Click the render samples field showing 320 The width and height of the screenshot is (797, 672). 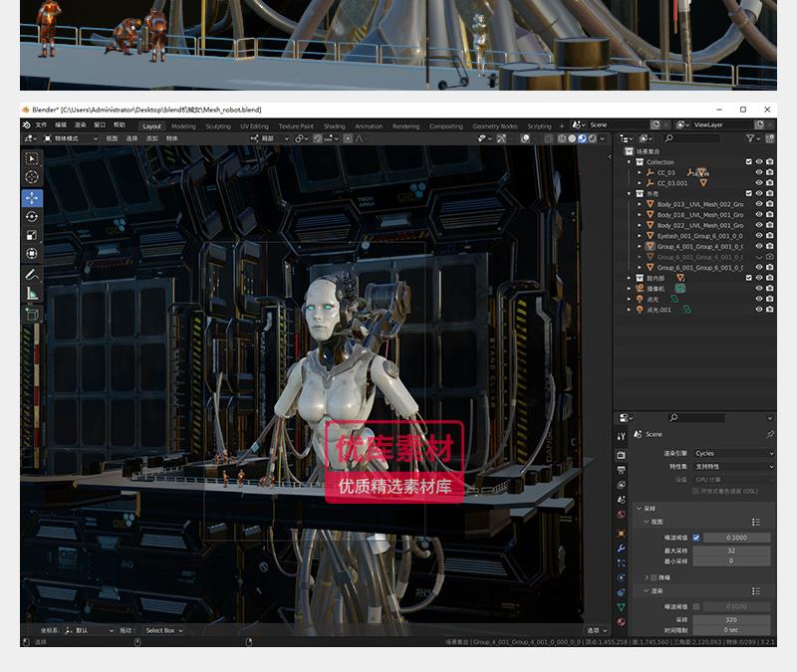point(732,619)
